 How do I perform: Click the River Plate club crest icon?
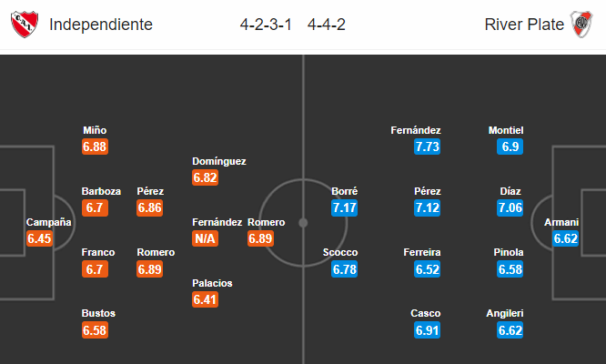[581, 25]
